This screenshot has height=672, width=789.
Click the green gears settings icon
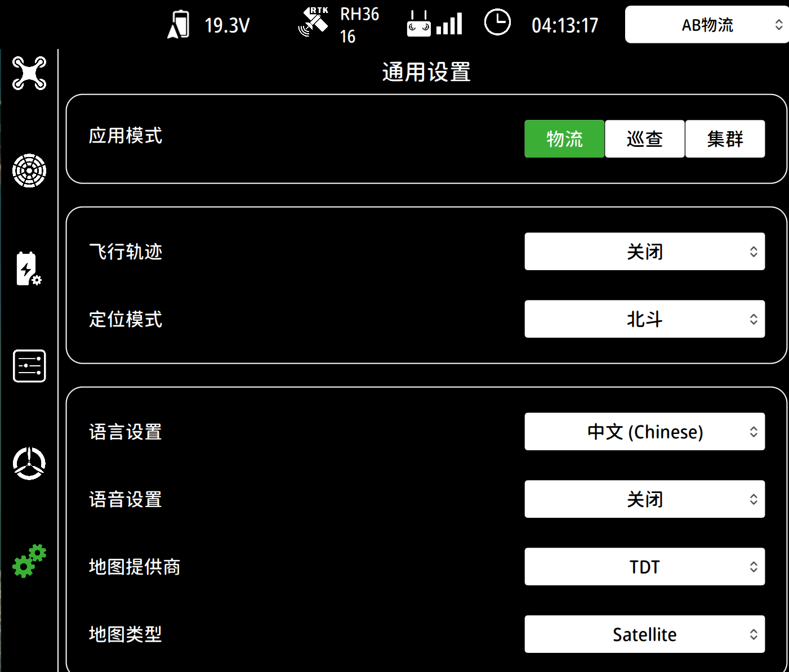pos(29,560)
